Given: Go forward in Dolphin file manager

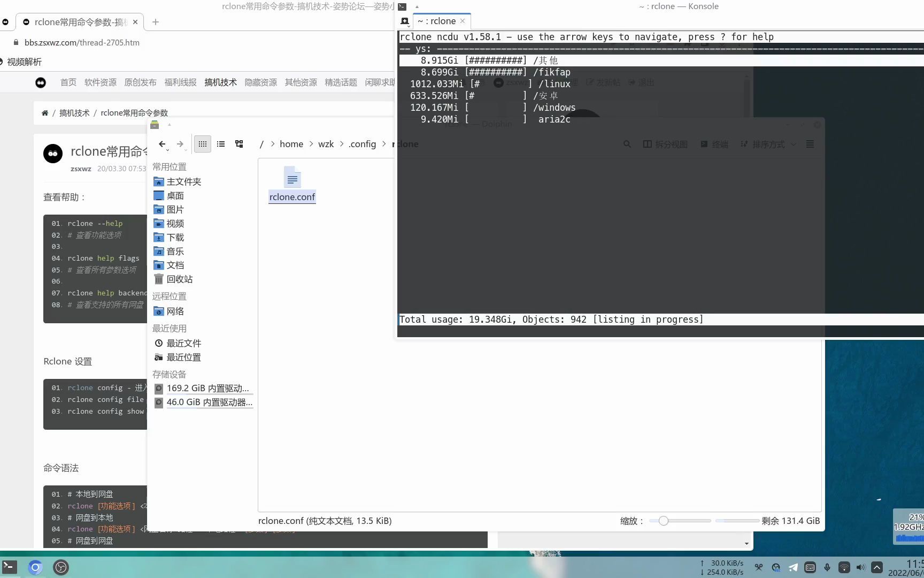Looking at the screenshot, I should click(180, 144).
